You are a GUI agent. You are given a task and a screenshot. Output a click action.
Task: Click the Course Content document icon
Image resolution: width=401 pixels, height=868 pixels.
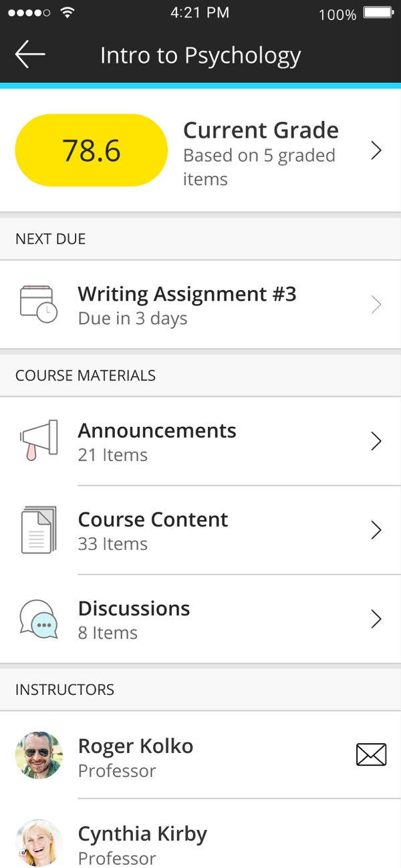tap(39, 530)
